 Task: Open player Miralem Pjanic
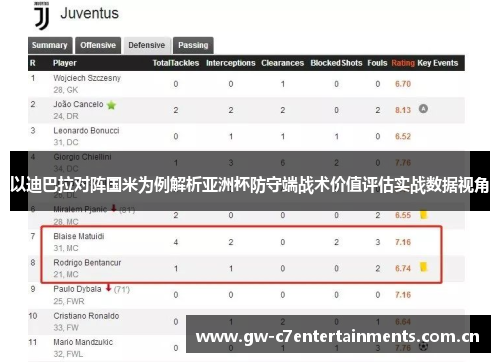point(80,209)
